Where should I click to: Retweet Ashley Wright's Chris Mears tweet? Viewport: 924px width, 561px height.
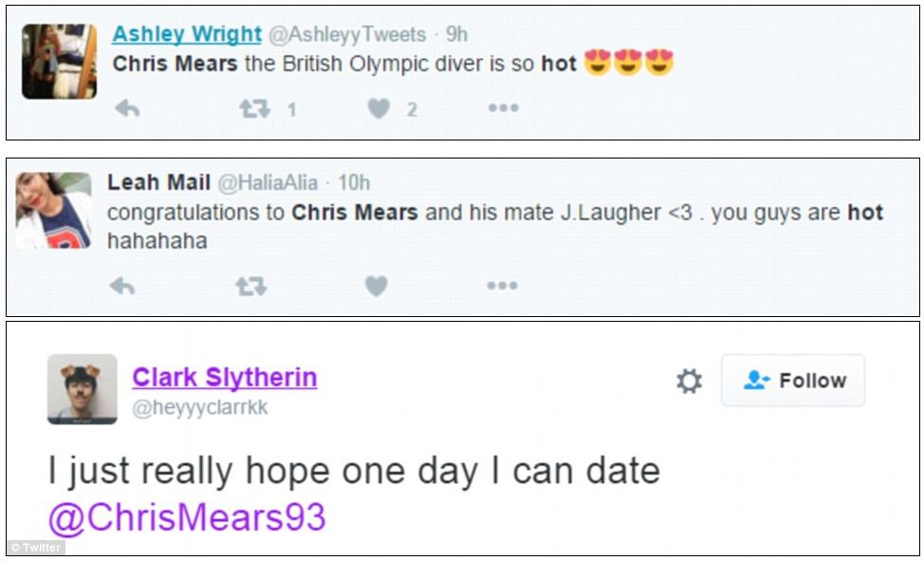click(x=254, y=109)
